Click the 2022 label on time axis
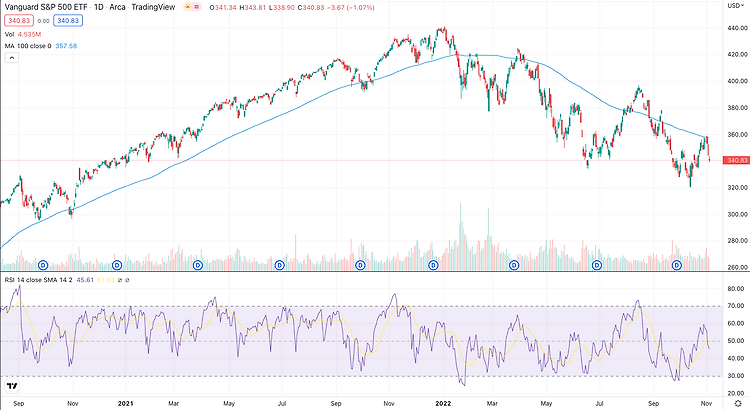 click(x=443, y=403)
